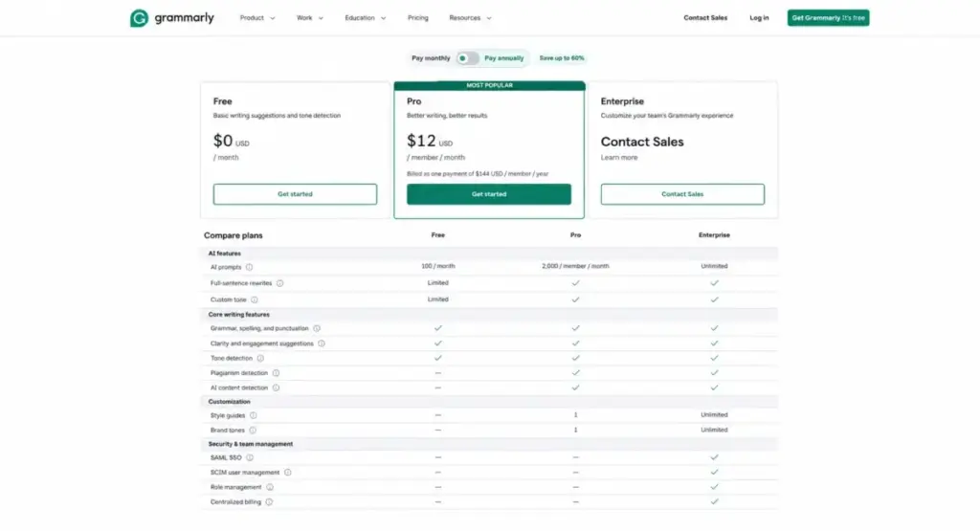Open info icon next to Custom tone
Image resolution: width=980 pixels, height=531 pixels.
255,299
